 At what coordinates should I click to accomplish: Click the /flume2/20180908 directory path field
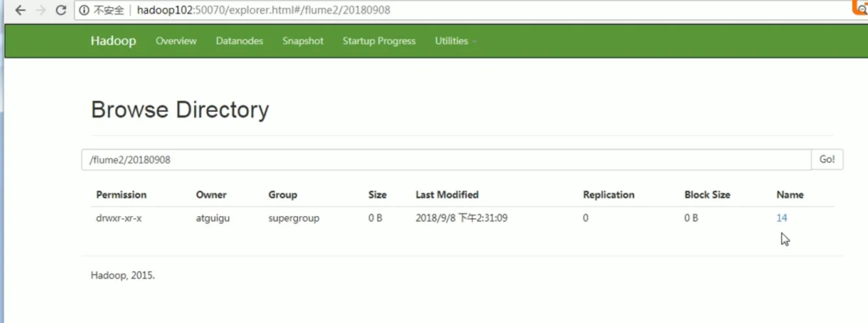click(446, 160)
